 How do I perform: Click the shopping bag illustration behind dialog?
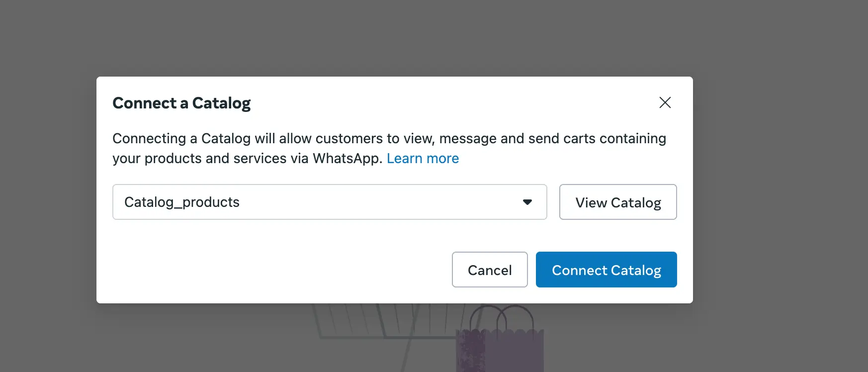500,351
